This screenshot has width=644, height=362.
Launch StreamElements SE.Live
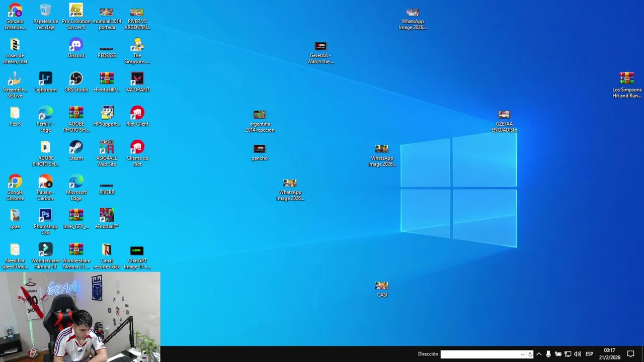point(15,85)
